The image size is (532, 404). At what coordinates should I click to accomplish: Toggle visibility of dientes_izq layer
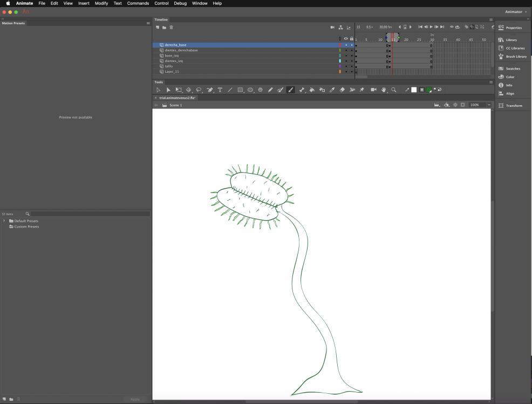[x=346, y=61]
